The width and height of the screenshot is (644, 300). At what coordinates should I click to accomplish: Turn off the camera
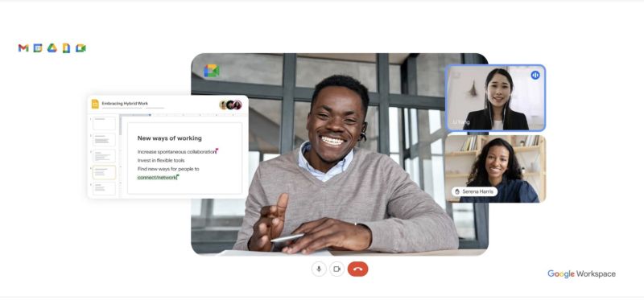point(336,269)
